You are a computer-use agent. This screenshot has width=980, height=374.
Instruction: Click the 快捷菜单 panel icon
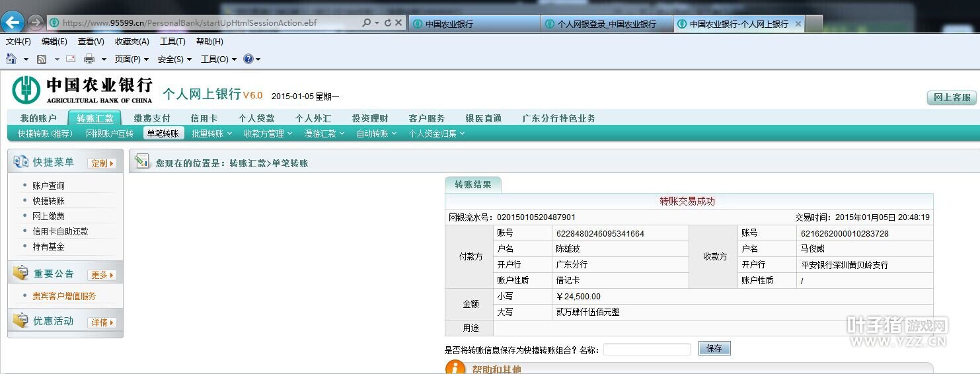click(21, 162)
